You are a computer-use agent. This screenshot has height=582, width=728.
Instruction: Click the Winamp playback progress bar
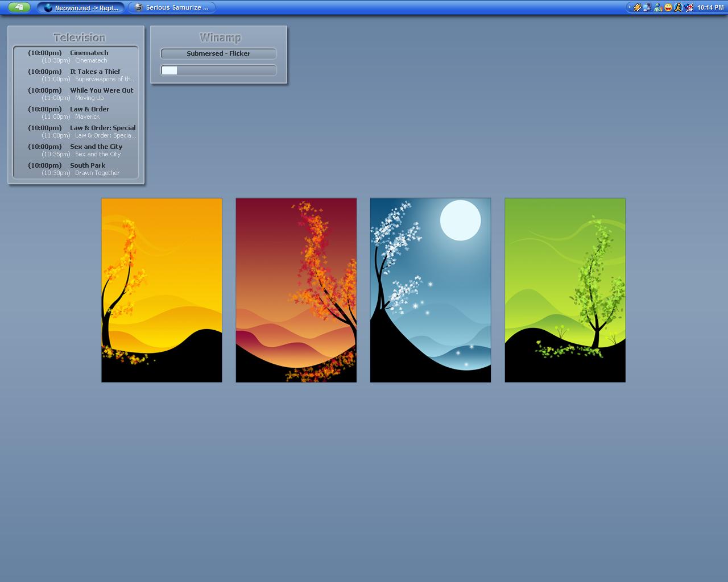(x=218, y=70)
